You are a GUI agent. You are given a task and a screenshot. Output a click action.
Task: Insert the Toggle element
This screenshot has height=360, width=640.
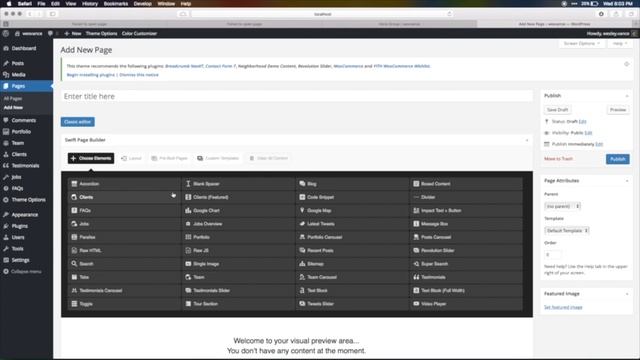pos(124,304)
